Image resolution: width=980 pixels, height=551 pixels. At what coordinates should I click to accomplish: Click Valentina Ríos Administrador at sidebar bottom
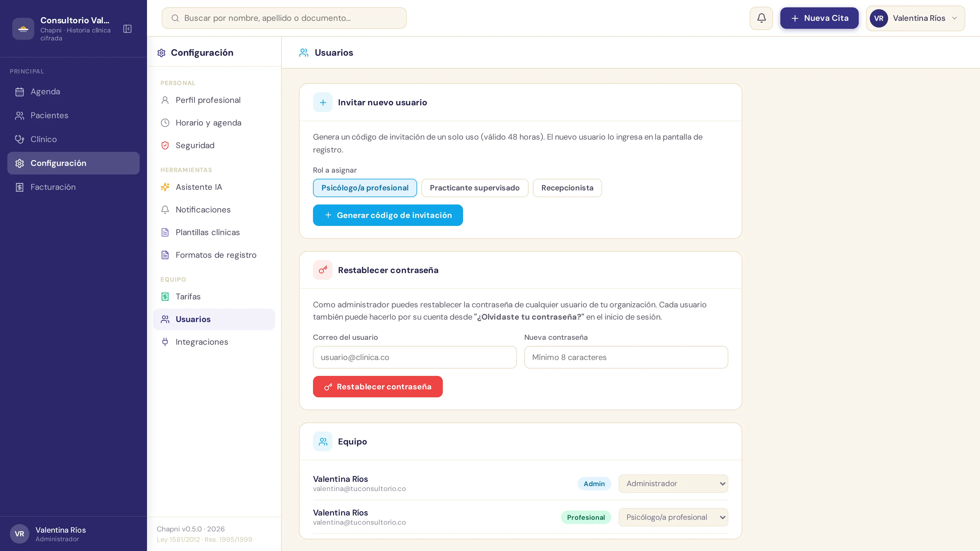(x=61, y=534)
